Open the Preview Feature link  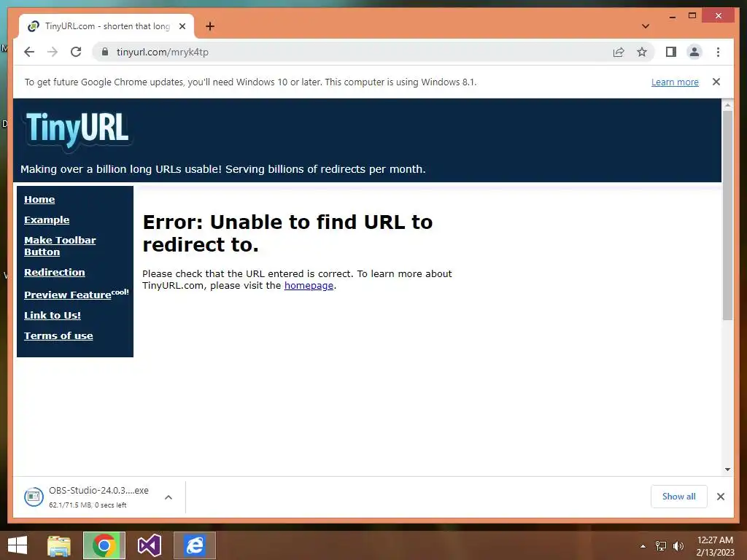tap(68, 295)
